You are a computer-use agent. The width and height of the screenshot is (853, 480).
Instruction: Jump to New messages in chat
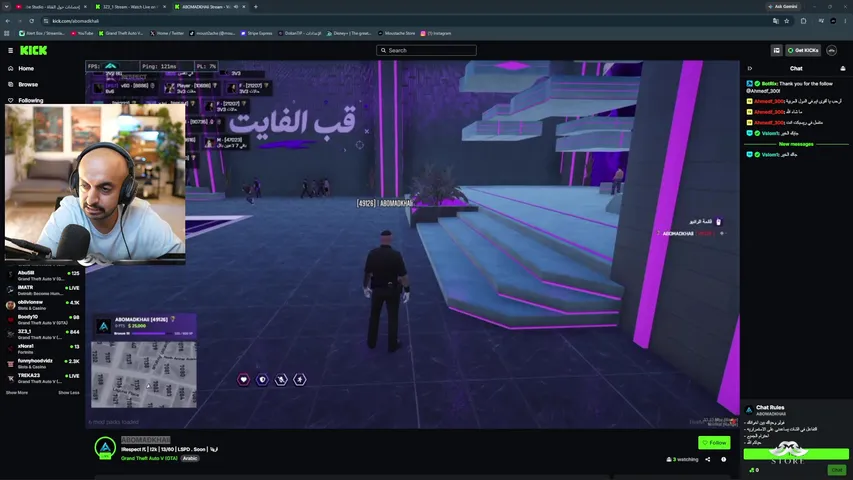(x=796, y=144)
